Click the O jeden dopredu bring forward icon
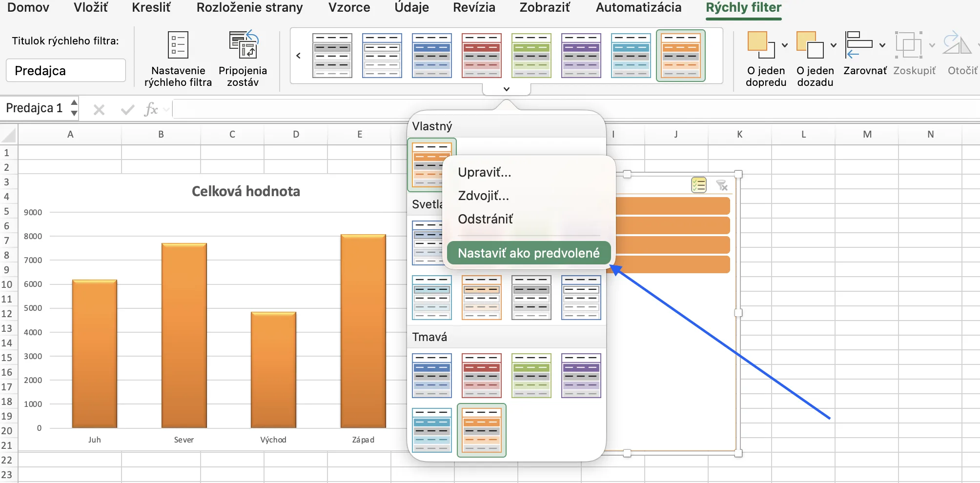Viewport: 980px width, 483px height. coord(761,45)
